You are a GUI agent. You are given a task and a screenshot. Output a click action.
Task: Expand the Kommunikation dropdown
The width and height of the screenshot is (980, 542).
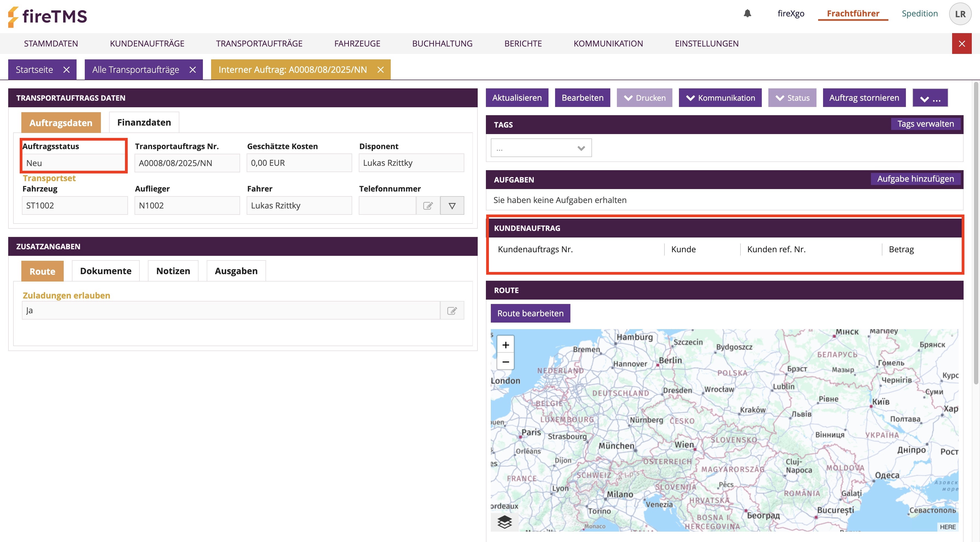(x=720, y=98)
